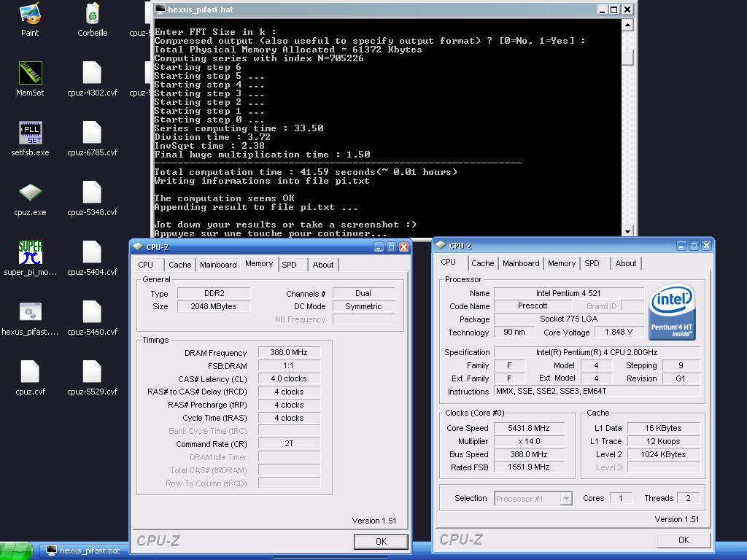Select Memory tab in left CPU-Z

tap(259, 263)
